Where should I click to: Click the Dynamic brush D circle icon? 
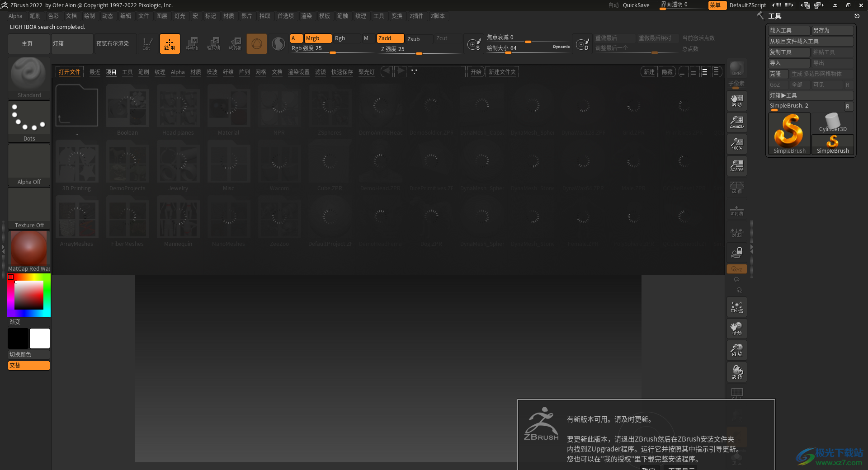click(582, 44)
